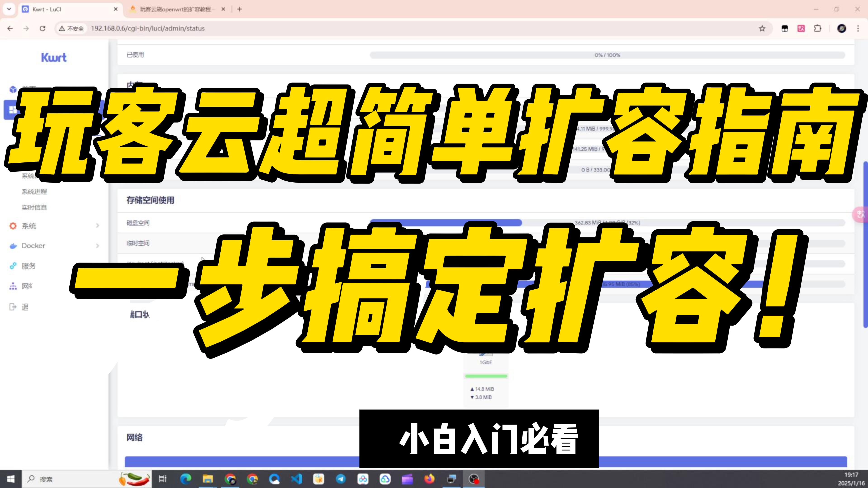Launch Visual Studio Code from taskbar
The image size is (868, 488).
297,479
